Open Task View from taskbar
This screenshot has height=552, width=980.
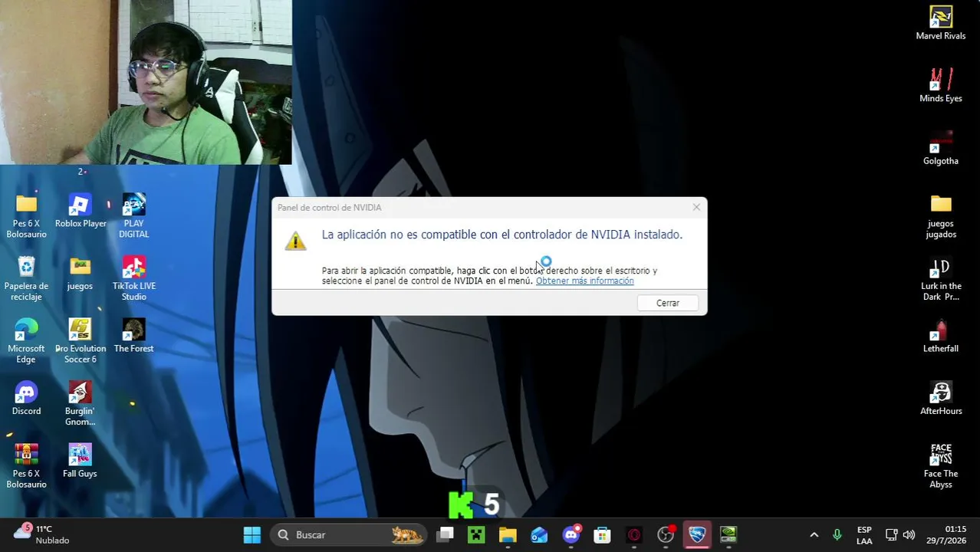445,534
